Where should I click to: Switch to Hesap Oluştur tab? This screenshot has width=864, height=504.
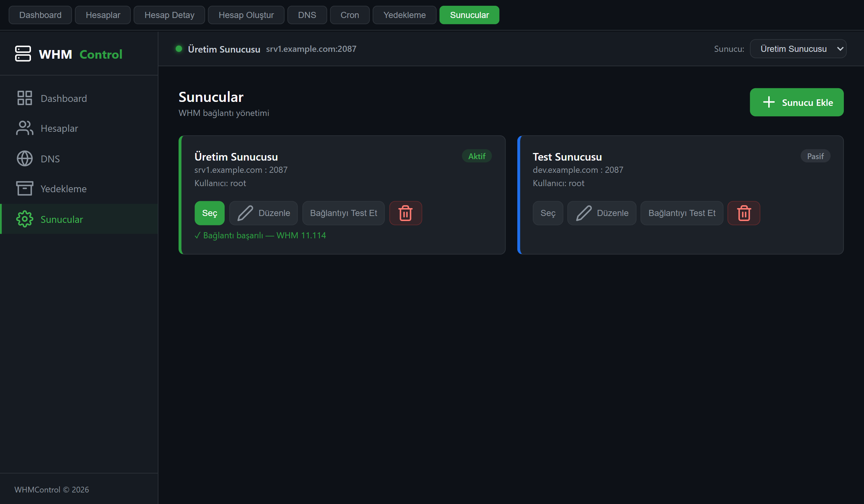pos(246,15)
